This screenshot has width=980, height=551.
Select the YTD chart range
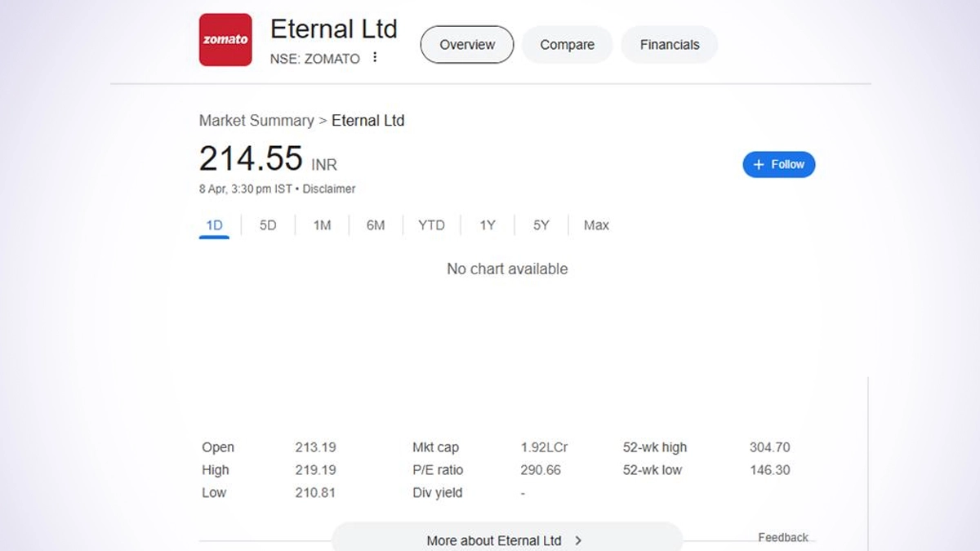(x=431, y=225)
